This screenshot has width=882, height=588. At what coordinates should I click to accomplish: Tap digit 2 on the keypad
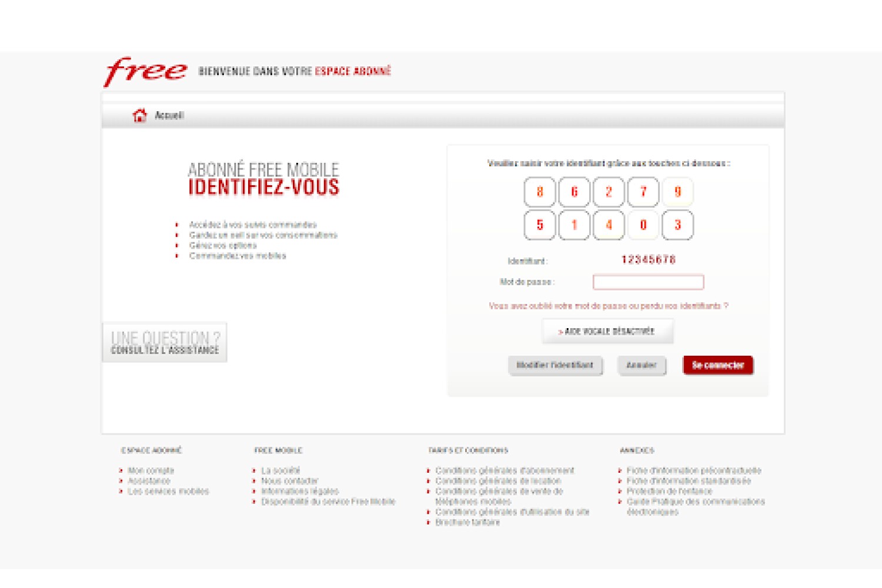(609, 192)
